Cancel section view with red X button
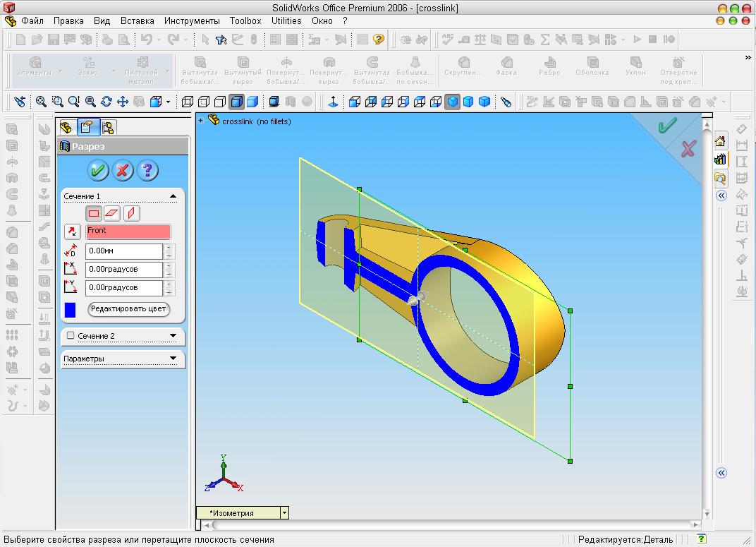The height and width of the screenshot is (547, 756). [123, 170]
